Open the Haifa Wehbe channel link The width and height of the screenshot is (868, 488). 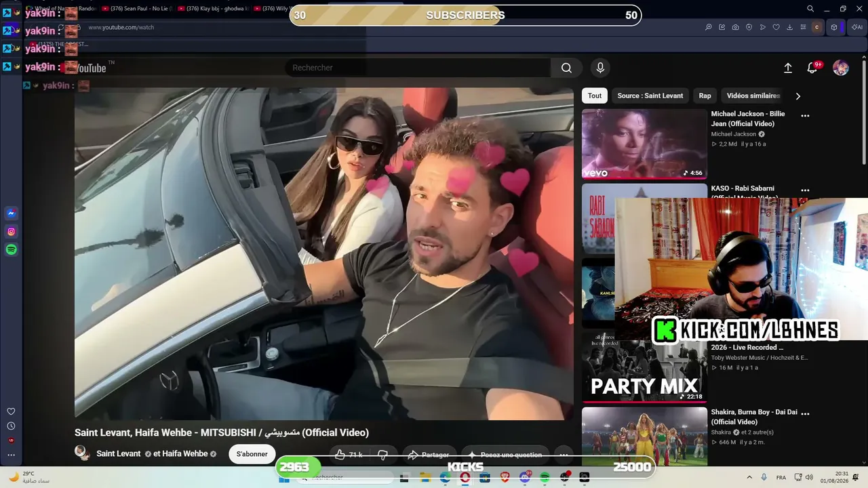click(x=184, y=453)
